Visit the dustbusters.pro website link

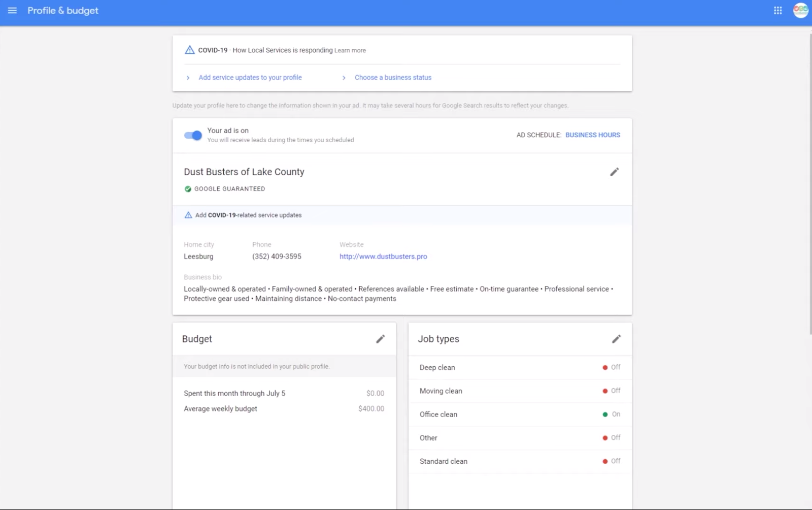(383, 257)
